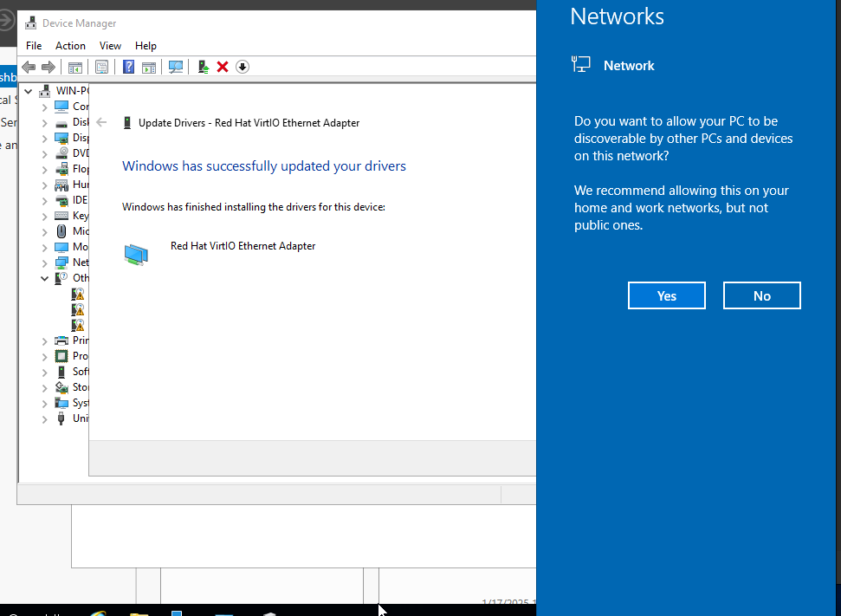841x616 pixels.
Task: Open the File menu
Action: pos(34,46)
